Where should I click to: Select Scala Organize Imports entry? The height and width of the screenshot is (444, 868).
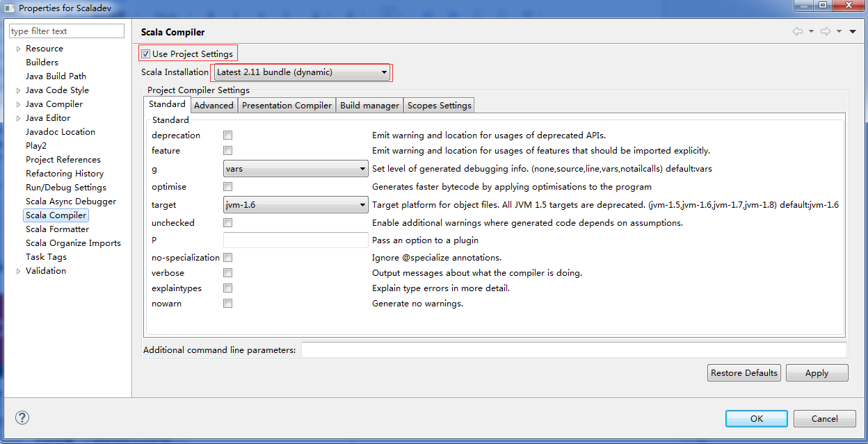(73, 243)
